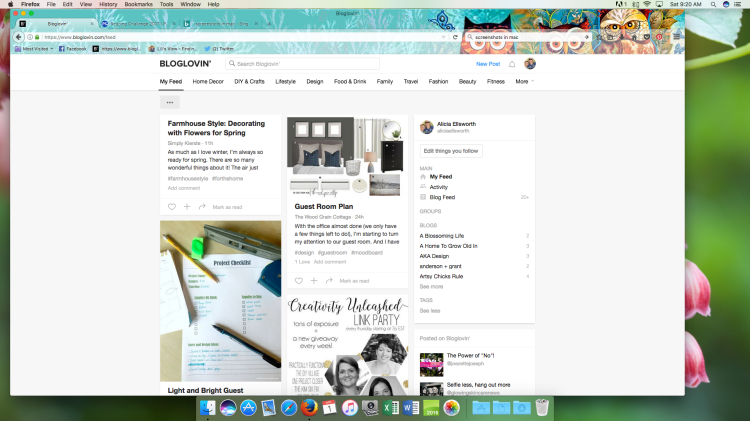Open A Home To Grow Old In blog

point(448,246)
